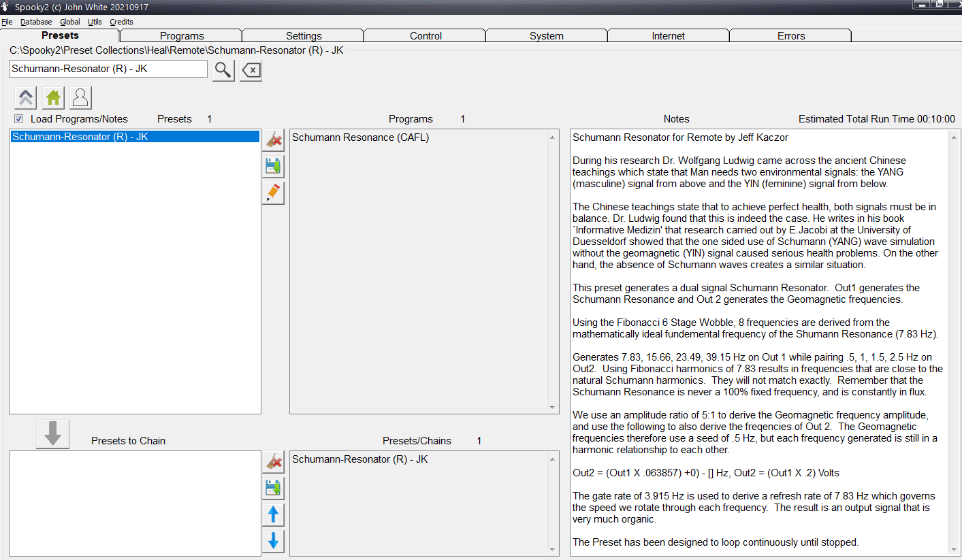Viewport: 962px width, 560px height.
Task: Select Schumann-Resonator (R) - JK preset in list
Action: tap(135, 137)
